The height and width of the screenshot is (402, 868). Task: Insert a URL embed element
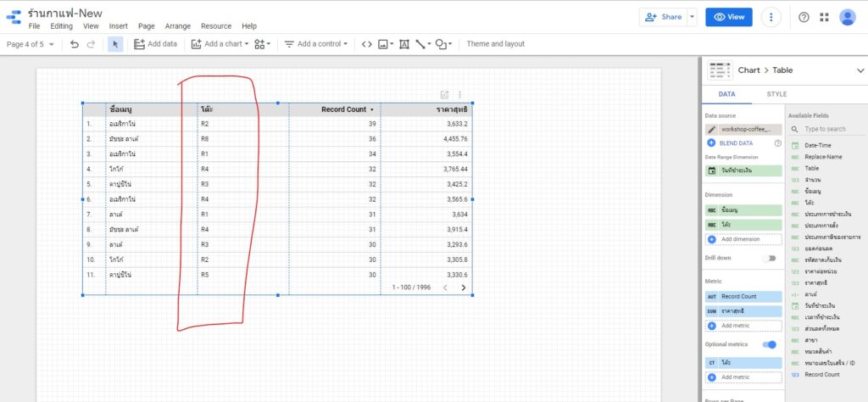pyautogui.click(x=366, y=44)
